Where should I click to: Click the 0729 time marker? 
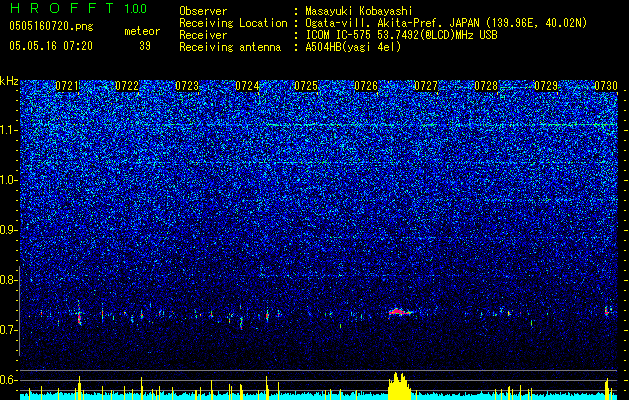click(546, 86)
